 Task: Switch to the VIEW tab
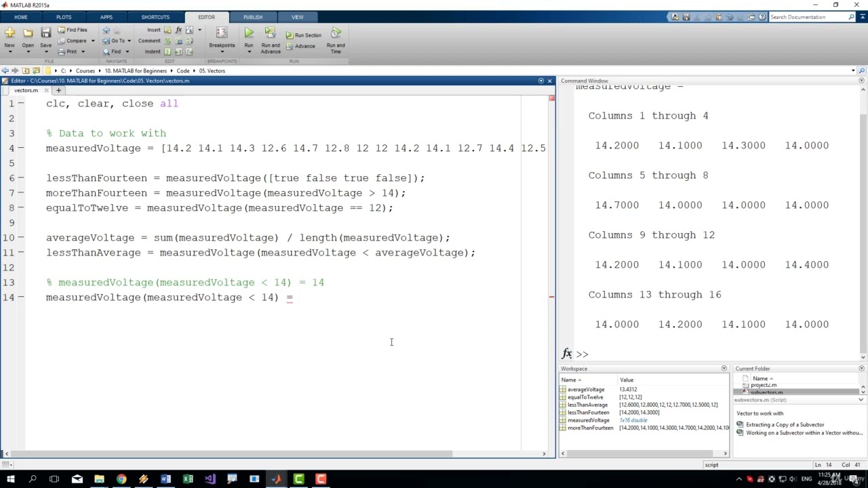(x=297, y=17)
